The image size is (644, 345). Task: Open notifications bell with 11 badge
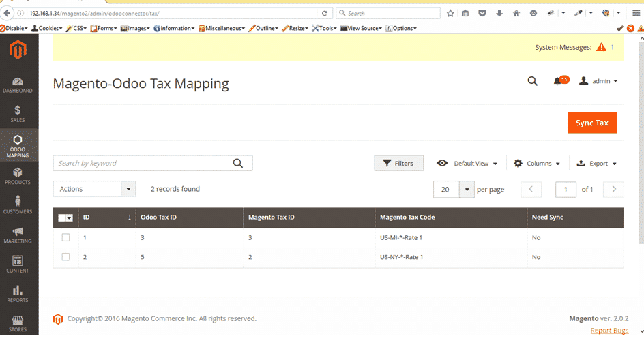point(561,80)
